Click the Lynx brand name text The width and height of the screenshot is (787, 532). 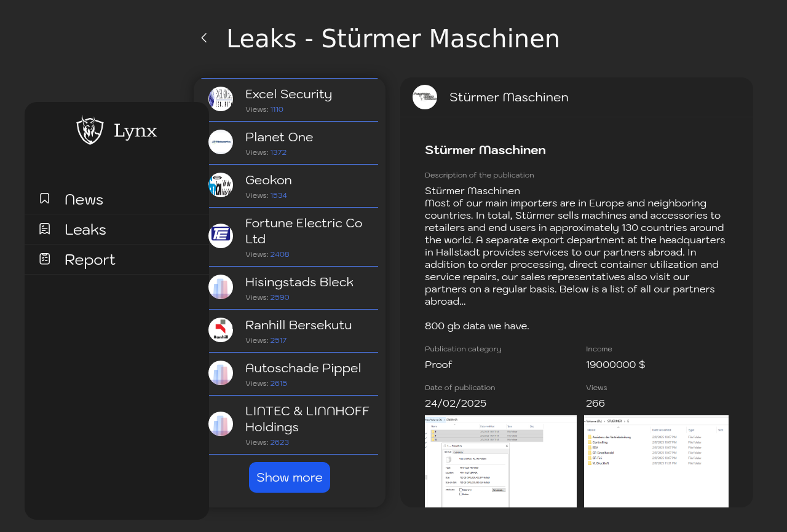[x=135, y=131]
